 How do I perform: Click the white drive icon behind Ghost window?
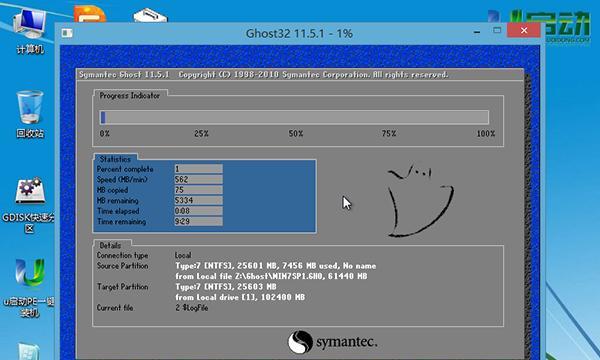[150, 16]
